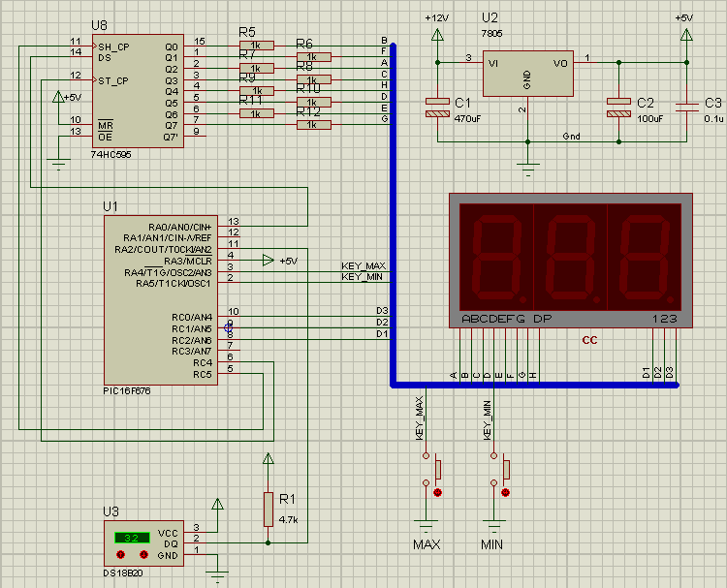727x588 pixels.
Task: Click the DS18B20 green temperature readout
Action: pos(132,538)
